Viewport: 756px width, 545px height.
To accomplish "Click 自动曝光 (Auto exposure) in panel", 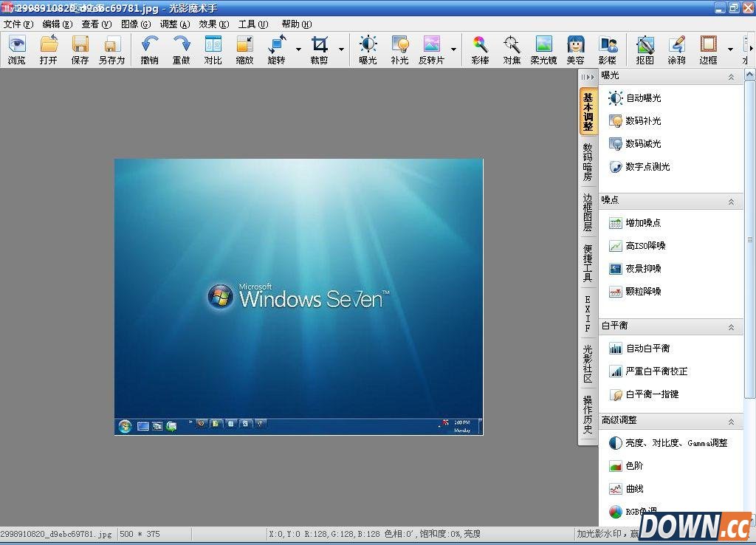I will click(x=642, y=98).
